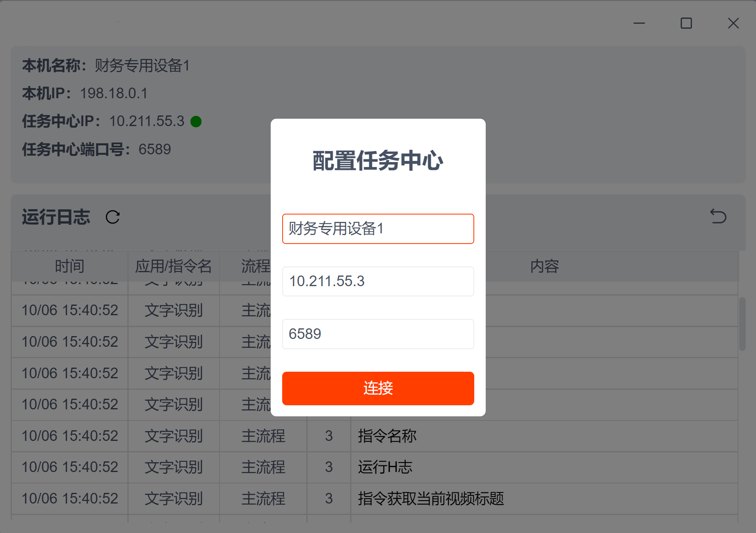Click the return arrow icon in log panel
756x533 pixels.
[x=718, y=216]
